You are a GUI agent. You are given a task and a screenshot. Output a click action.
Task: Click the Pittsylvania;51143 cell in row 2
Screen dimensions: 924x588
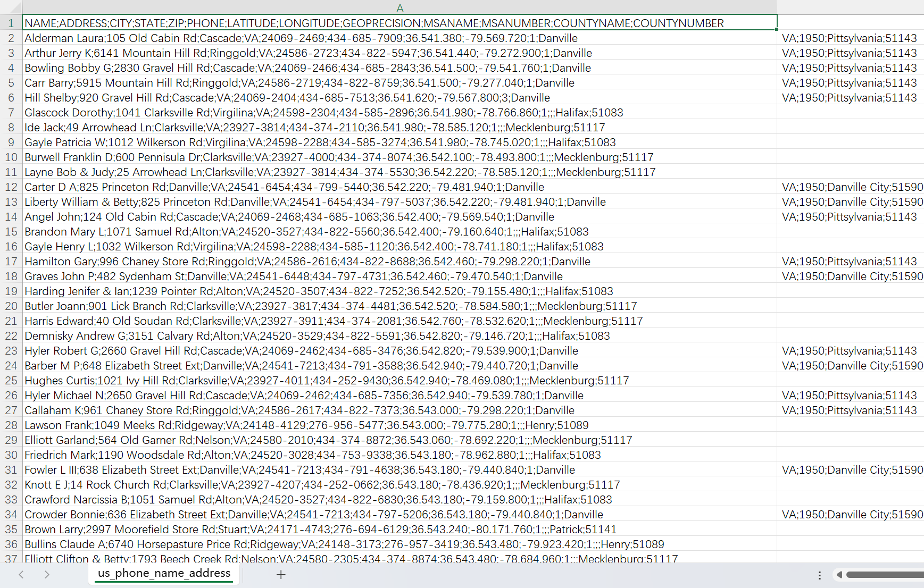click(849, 38)
